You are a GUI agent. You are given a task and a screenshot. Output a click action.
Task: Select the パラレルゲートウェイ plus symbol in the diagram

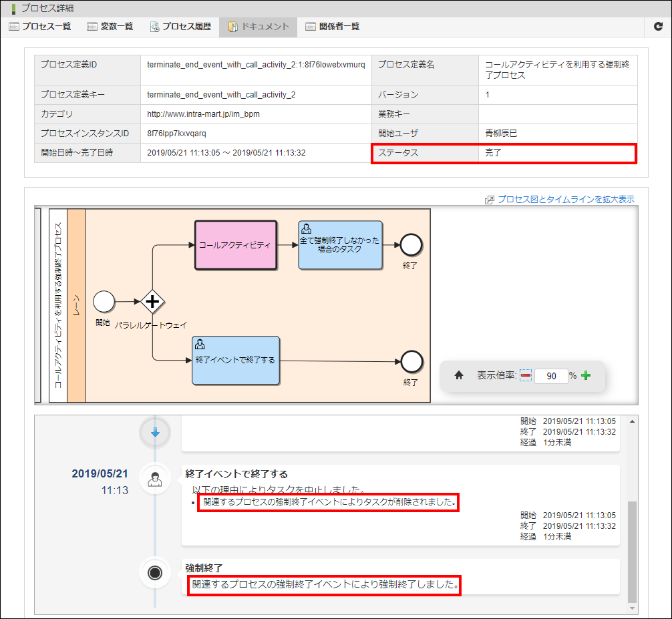tap(153, 302)
